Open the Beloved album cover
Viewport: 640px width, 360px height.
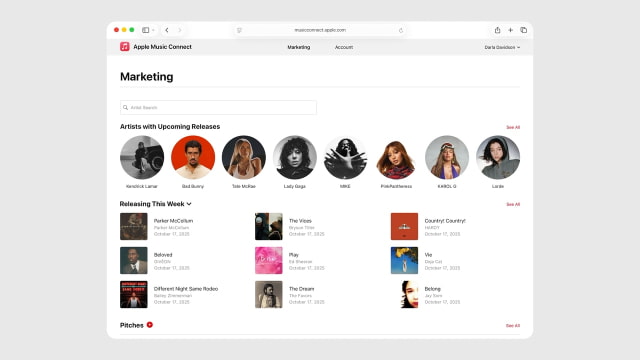(133, 260)
